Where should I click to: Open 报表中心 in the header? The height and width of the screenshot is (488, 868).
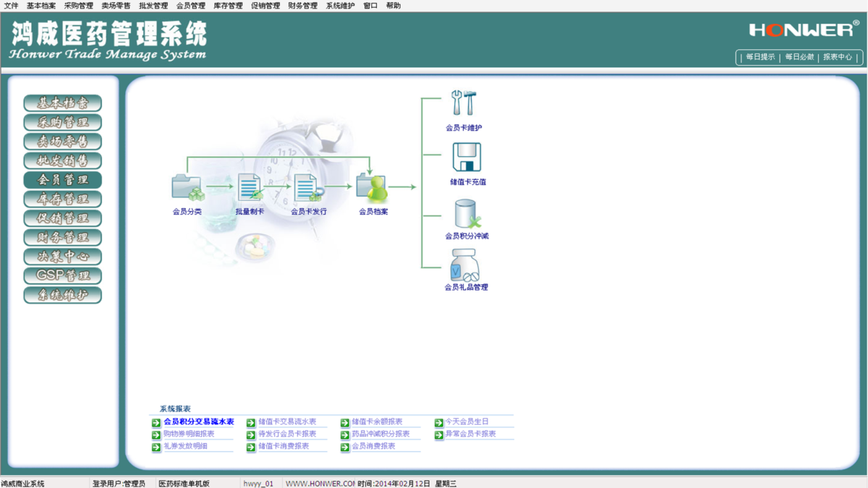tap(838, 57)
